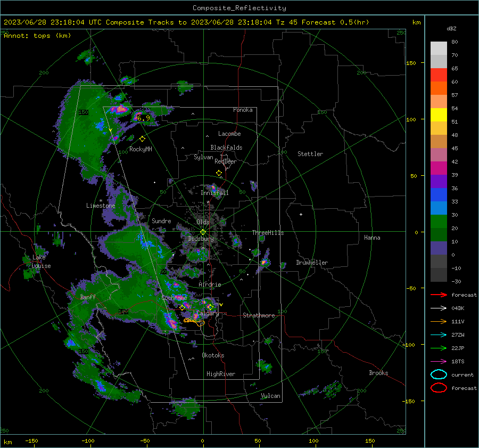Click the yellow diamond marker above RockyMH
The width and height of the screenshot is (479, 448).
[x=142, y=139]
